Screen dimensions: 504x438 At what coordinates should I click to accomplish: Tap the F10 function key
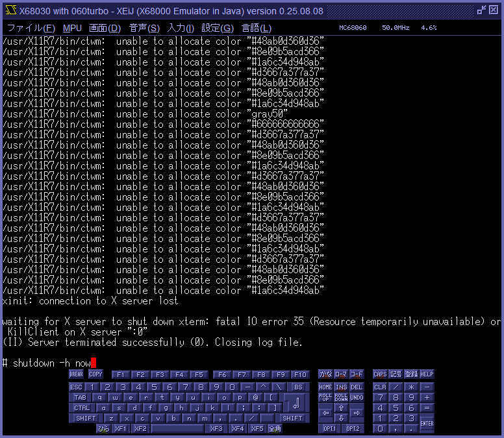pyautogui.click(x=300, y=375)
